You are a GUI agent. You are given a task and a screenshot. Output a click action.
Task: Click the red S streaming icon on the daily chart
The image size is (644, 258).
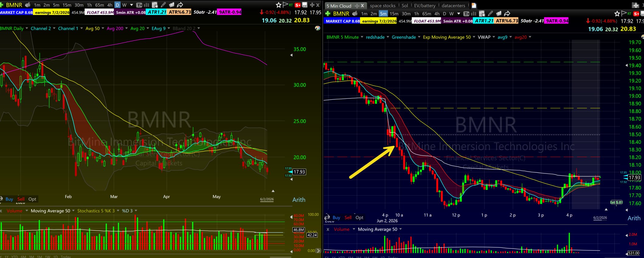click(298, 5)
